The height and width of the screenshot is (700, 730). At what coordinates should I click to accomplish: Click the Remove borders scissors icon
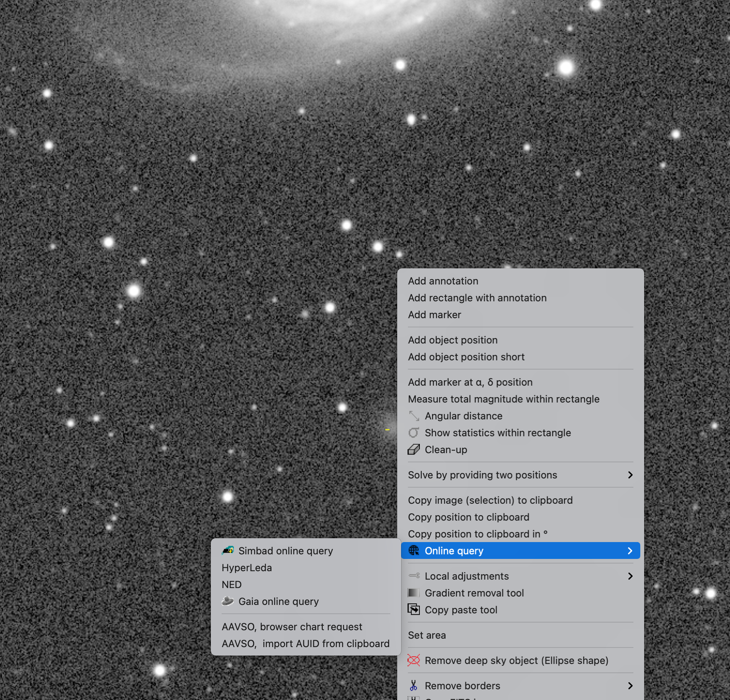[x=414, y=686]
